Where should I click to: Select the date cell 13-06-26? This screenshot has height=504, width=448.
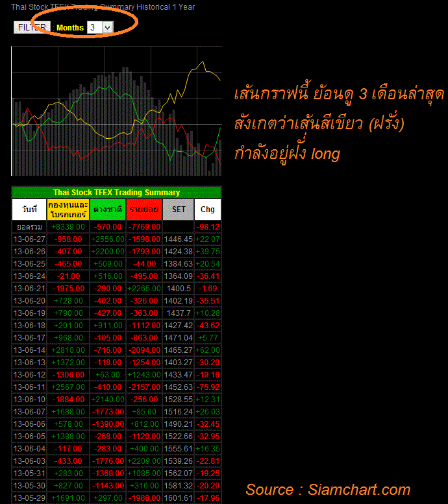pos(29,252)
